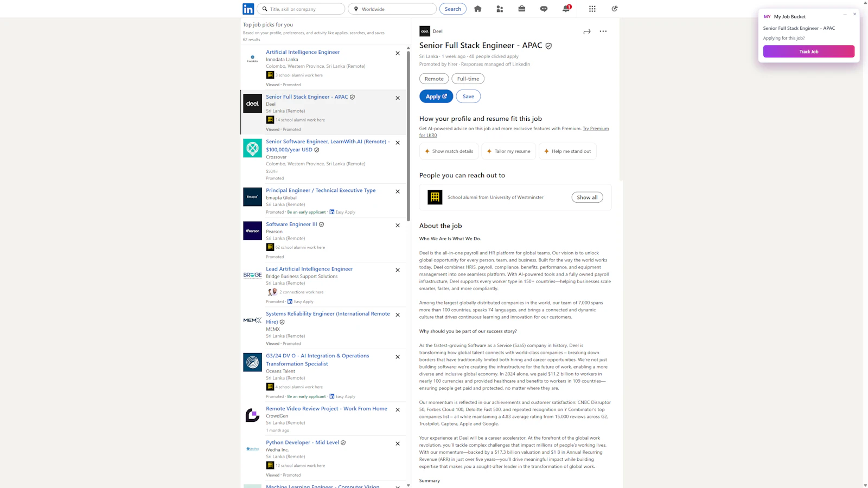Click the Oceans Talent company logo
868x488 pixels.
pyautogui.click(x=252, y=362)
